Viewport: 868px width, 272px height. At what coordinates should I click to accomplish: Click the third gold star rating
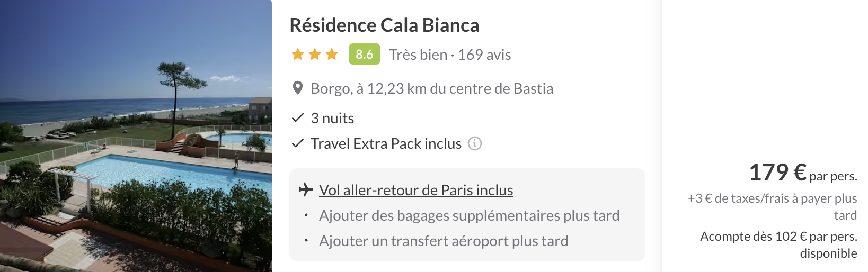332,54
